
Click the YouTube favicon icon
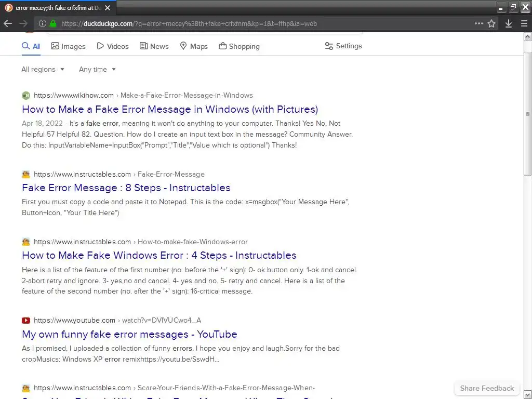click(26, 320)
